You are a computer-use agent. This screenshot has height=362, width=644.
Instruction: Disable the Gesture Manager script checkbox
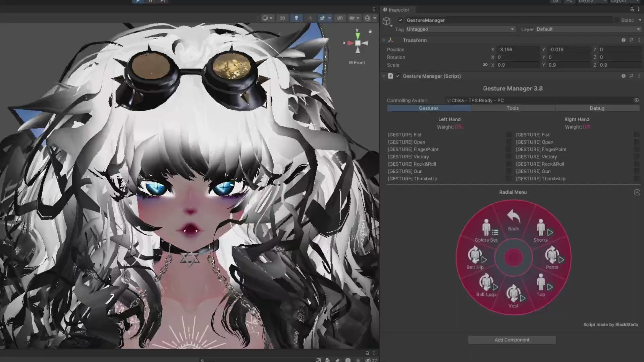pyautogui.click(x=398, y=76)
